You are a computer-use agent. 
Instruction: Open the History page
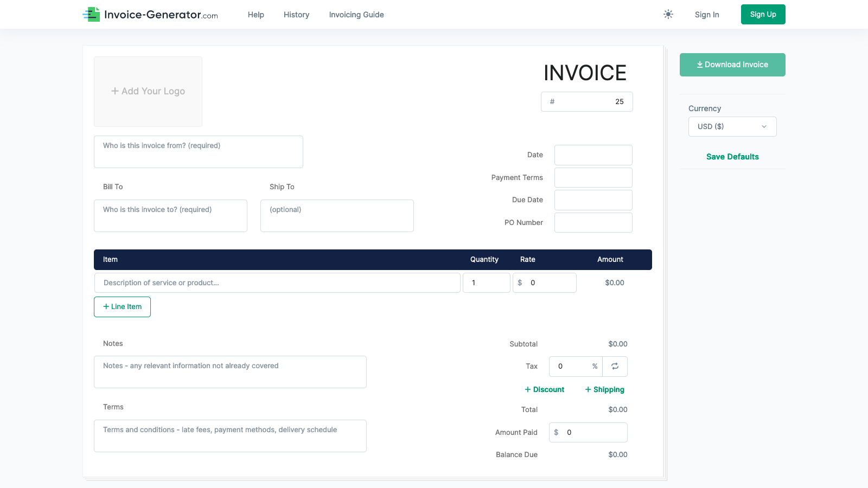(x=296, y=15)
